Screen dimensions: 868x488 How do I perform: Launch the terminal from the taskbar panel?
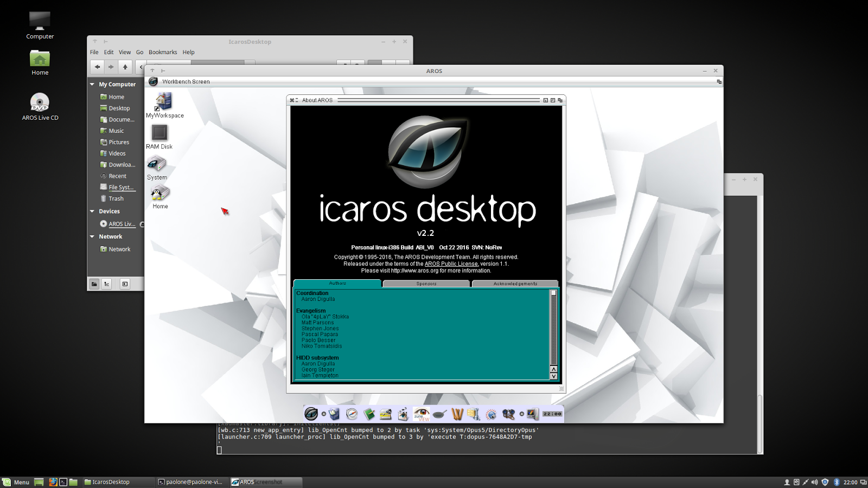pyautogui.click(x=63, y=482)
